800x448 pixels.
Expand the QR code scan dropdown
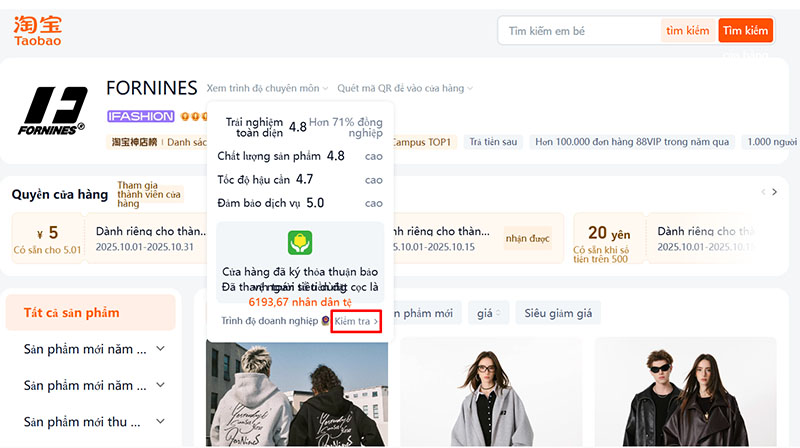pos(405,88)
